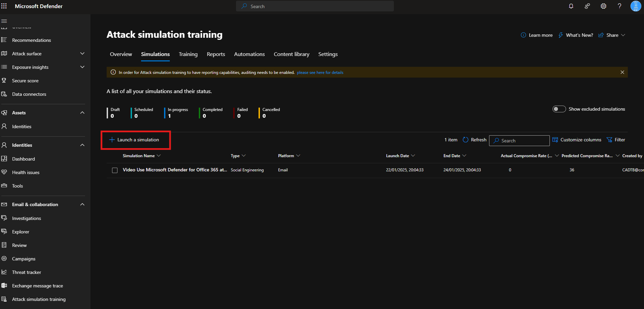Viewport: 644px width, 309px height.
Task: Open the Settings tab
Action: click(x=328, y=54)
